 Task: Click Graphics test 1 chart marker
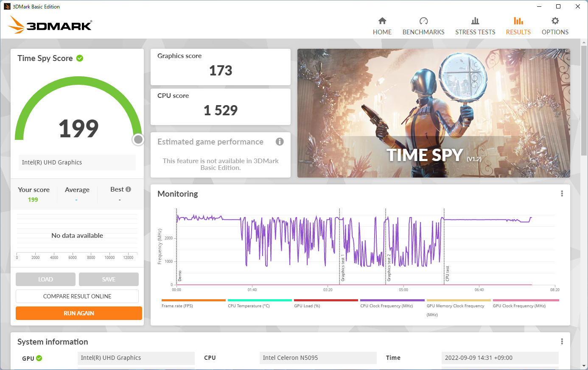click(x=343, y=268)
